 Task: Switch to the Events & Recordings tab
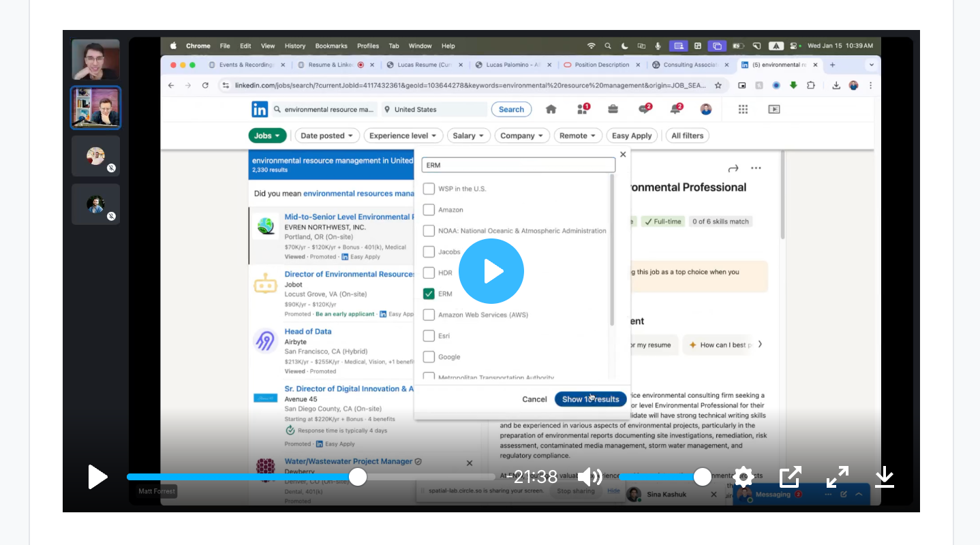point(247,65)
